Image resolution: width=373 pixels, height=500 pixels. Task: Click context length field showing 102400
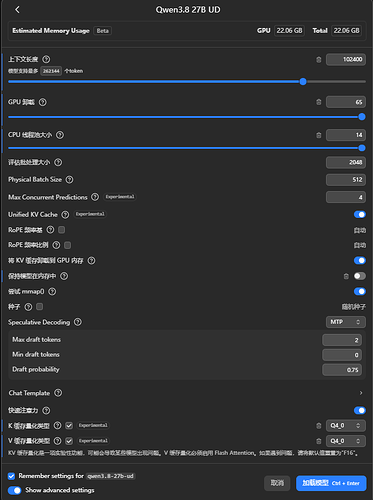coord(346,59)
